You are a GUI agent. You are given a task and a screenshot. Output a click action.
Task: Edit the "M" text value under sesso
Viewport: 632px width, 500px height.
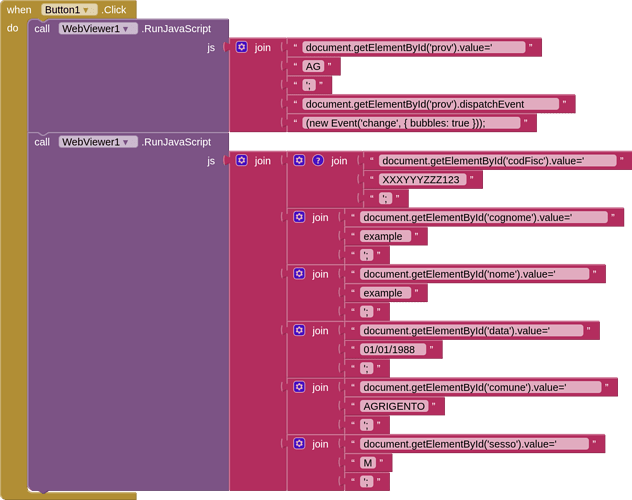coord(368,463)
